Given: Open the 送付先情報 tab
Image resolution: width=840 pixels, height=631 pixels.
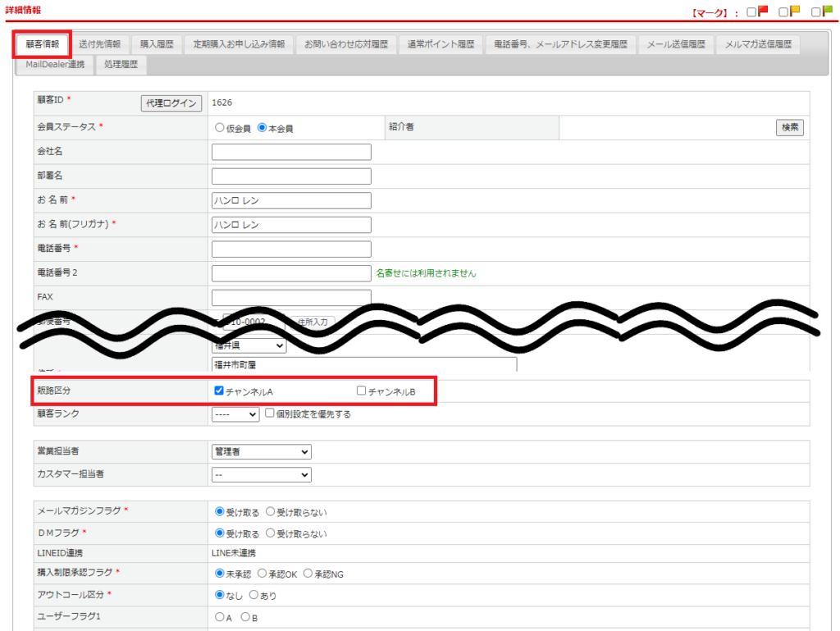Looking at the screenshot, I should point(100,44).
